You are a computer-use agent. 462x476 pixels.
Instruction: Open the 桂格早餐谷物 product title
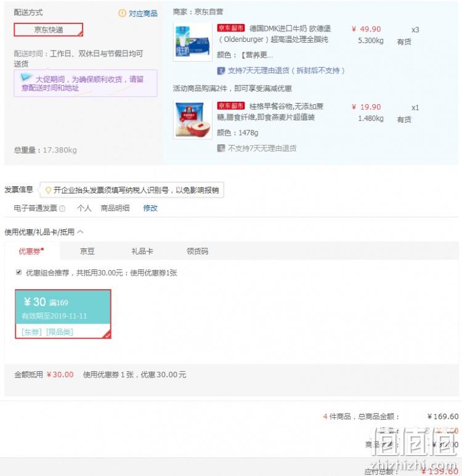(270, 112)
